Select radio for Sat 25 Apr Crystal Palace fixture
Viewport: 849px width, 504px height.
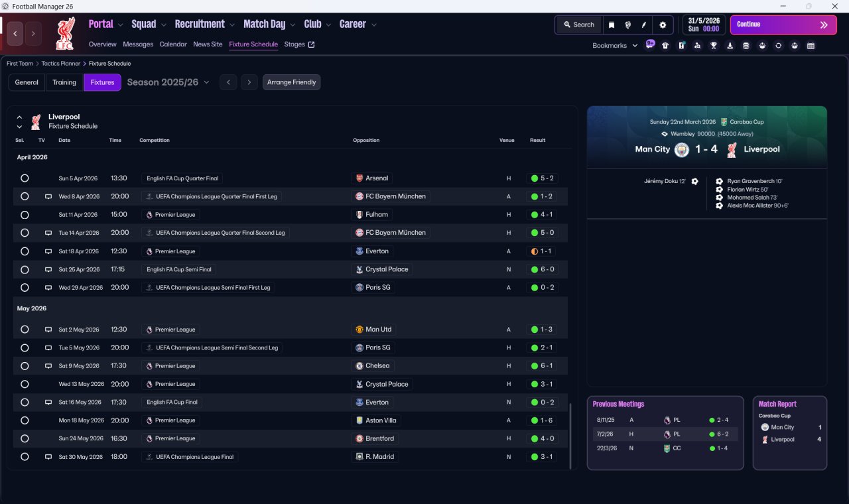[x=25, y=269]
